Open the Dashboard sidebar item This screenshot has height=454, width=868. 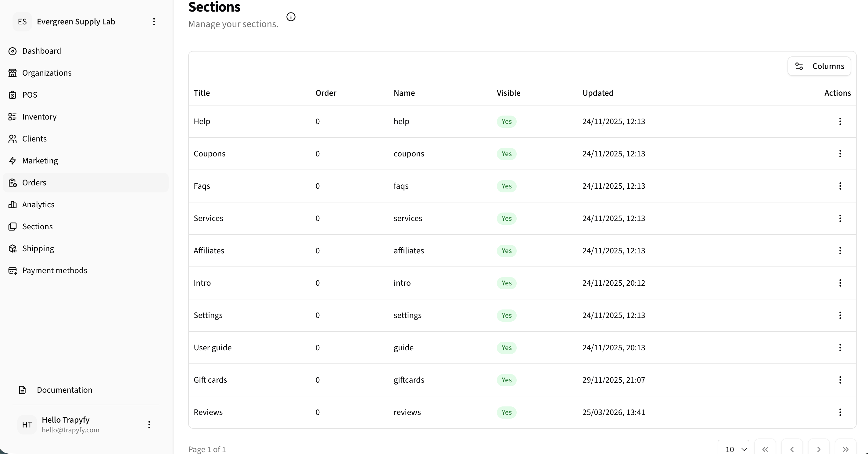click(86, 51)
